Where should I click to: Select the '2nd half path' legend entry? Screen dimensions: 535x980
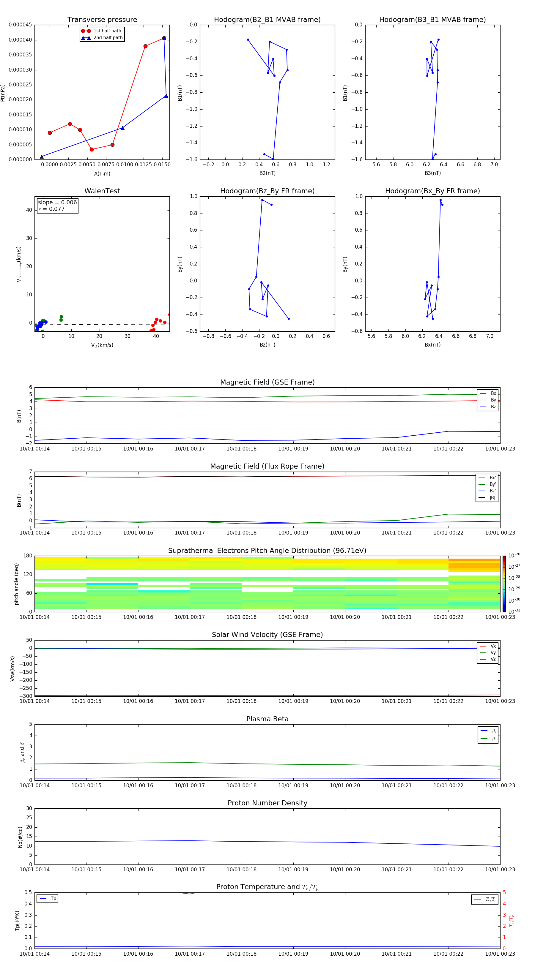(x=102, y=38)
